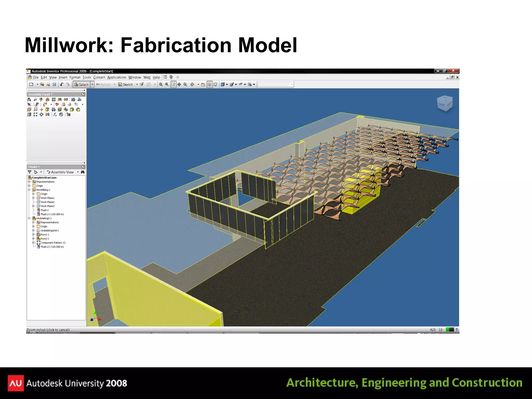Expand the Component Pattern 12 node

point(34,243)
